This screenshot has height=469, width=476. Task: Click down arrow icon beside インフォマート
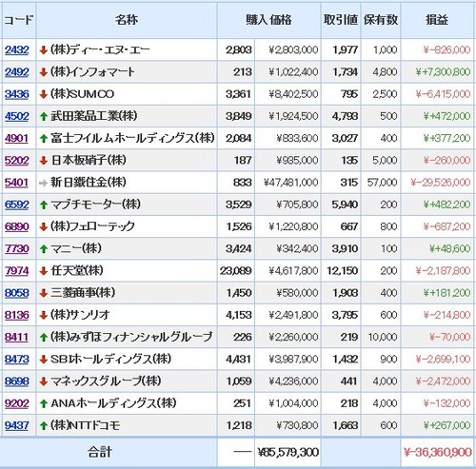(x=44, y=72)
